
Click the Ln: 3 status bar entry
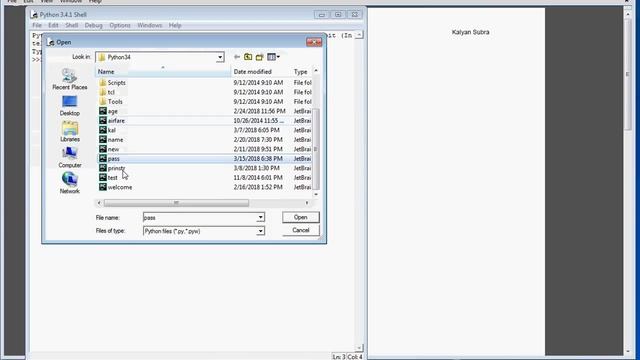click(339, 357)
